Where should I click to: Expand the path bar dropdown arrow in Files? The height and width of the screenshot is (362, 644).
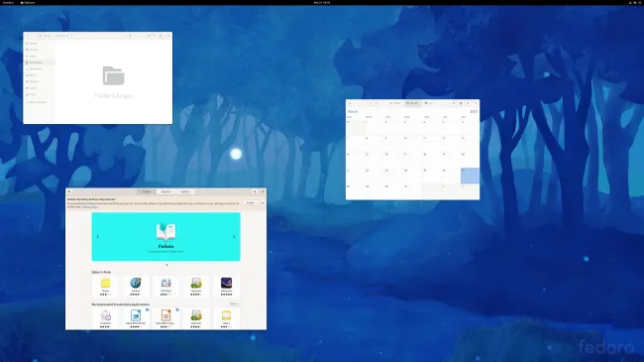72,36
